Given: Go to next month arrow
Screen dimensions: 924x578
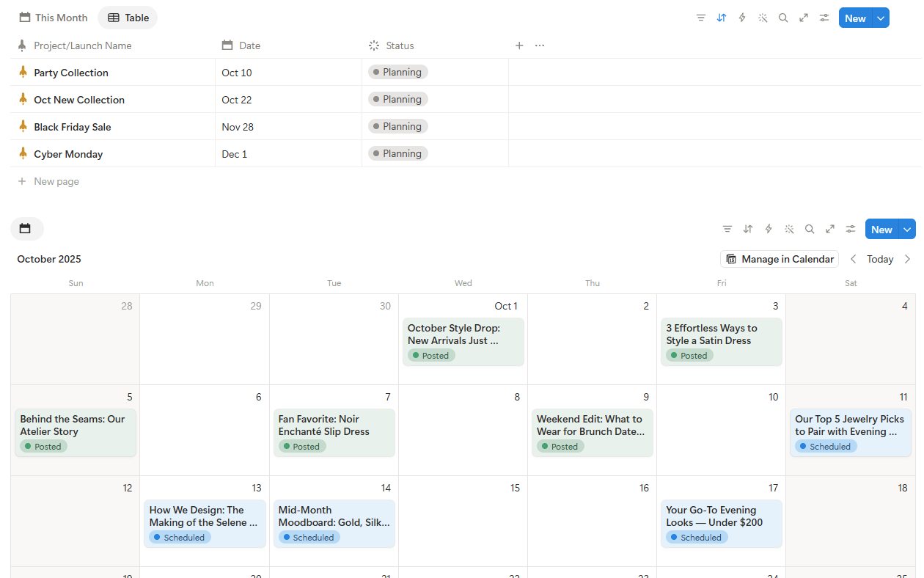Looking at the screenshot, I should click(x=908, y=259).
